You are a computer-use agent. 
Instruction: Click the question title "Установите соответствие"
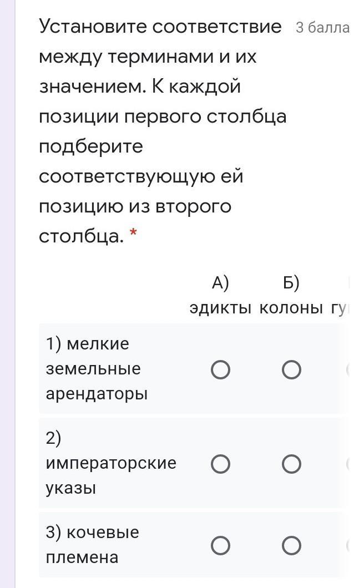160,27
